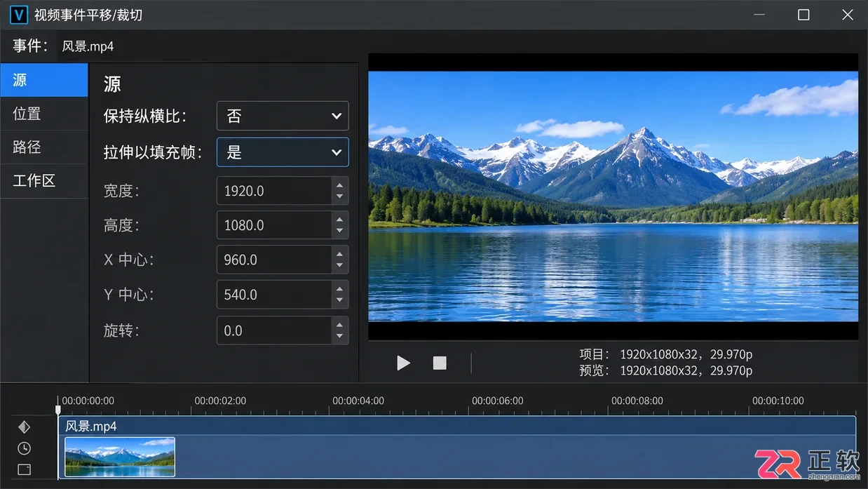Click the 00:00:06:00 mark on the ruler
The image size is (868, 489).
click(498, 401)
